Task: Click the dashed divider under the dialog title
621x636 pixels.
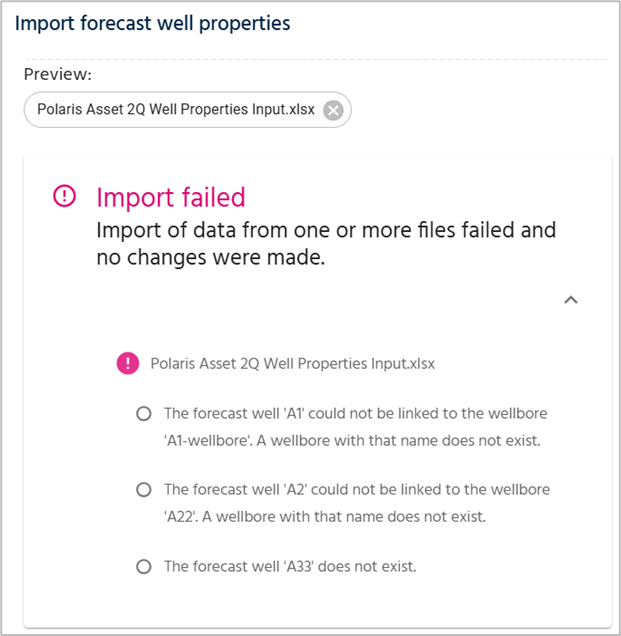Action: (310, 59)
